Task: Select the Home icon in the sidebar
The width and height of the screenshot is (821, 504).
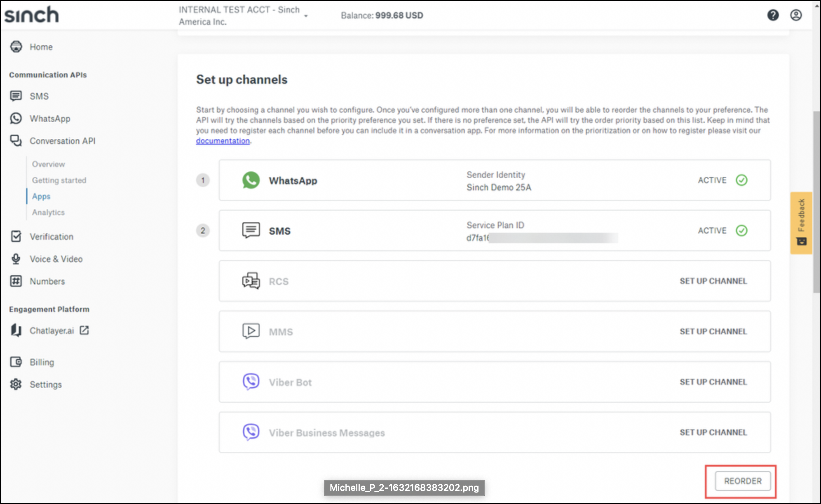Action: (16, 47)
